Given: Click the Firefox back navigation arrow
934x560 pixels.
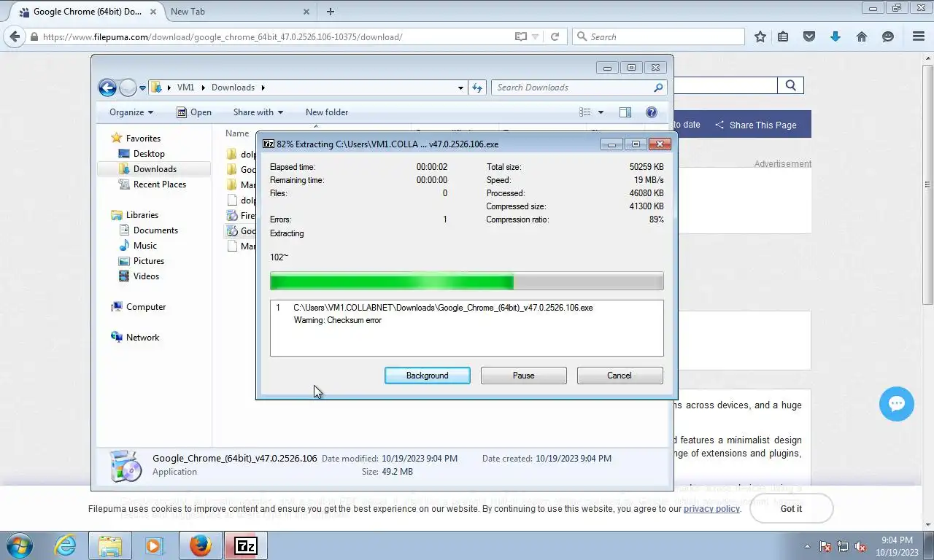Looking at the screenshot, I should pyautogui.click(x=15, y=36).
